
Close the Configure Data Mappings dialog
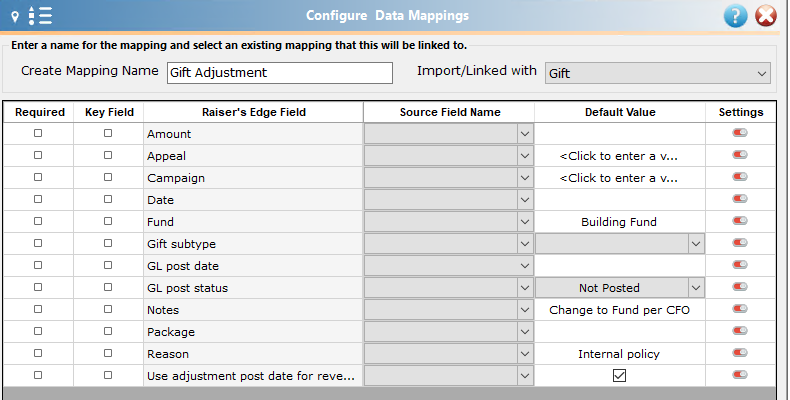point(766,16)
